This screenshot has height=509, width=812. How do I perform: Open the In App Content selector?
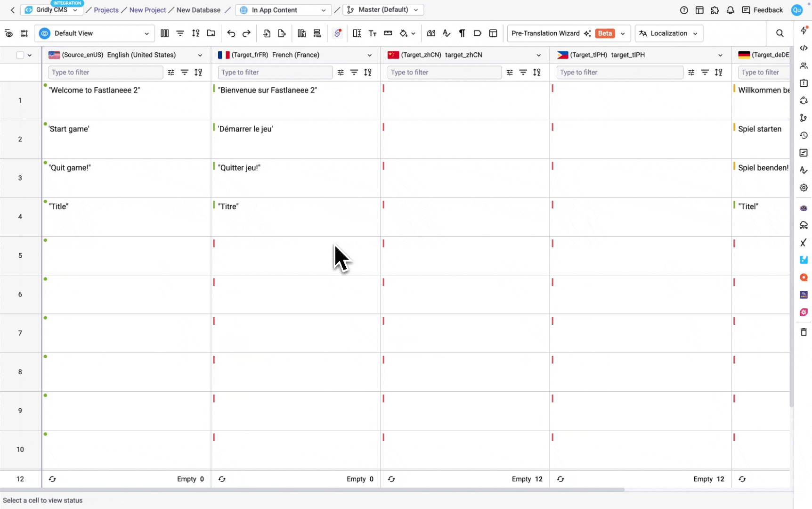[x=283, y=9]
